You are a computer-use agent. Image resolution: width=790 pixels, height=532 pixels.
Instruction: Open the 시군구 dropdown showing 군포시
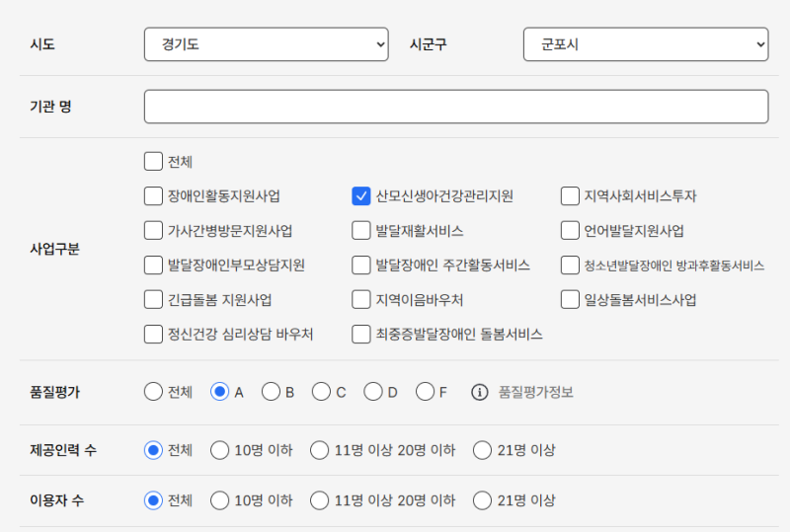[646, 44]
